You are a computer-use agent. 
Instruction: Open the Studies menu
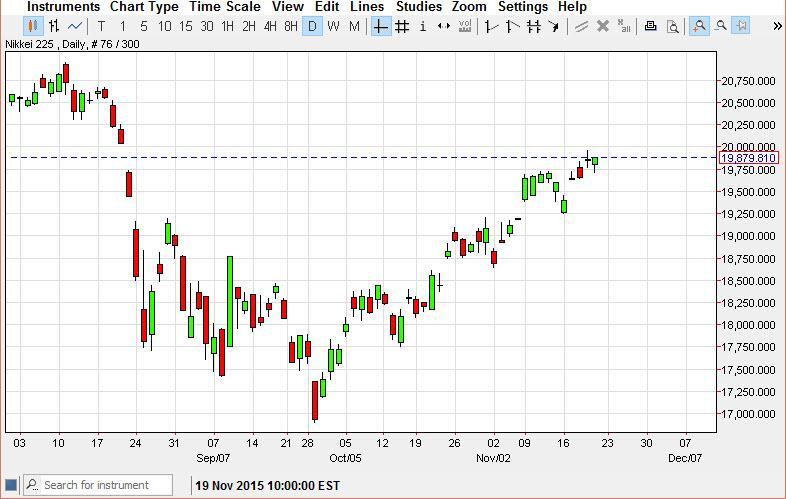418,7
